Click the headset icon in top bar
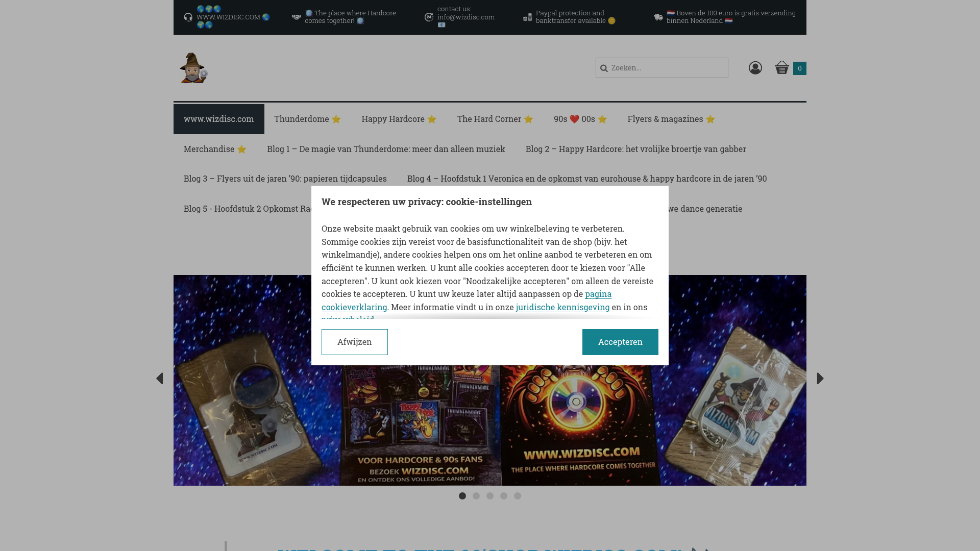980x551 pixels. coord(188,17)
